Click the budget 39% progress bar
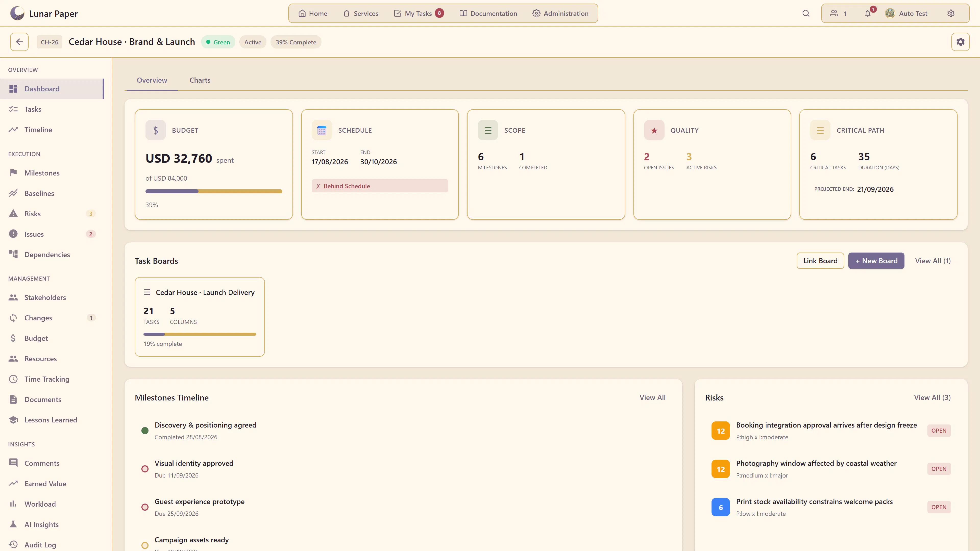 click(x=214, y=191)
